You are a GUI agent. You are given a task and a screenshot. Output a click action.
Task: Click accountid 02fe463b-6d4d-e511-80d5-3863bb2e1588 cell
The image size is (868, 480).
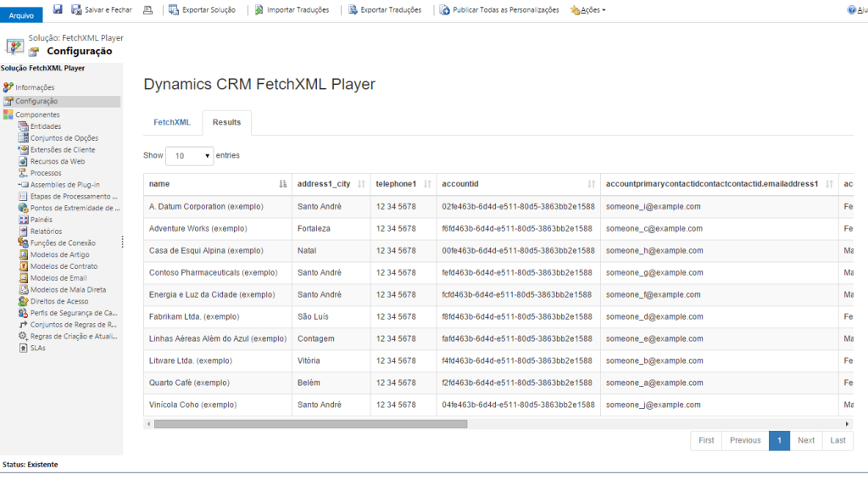click(518, 207)
